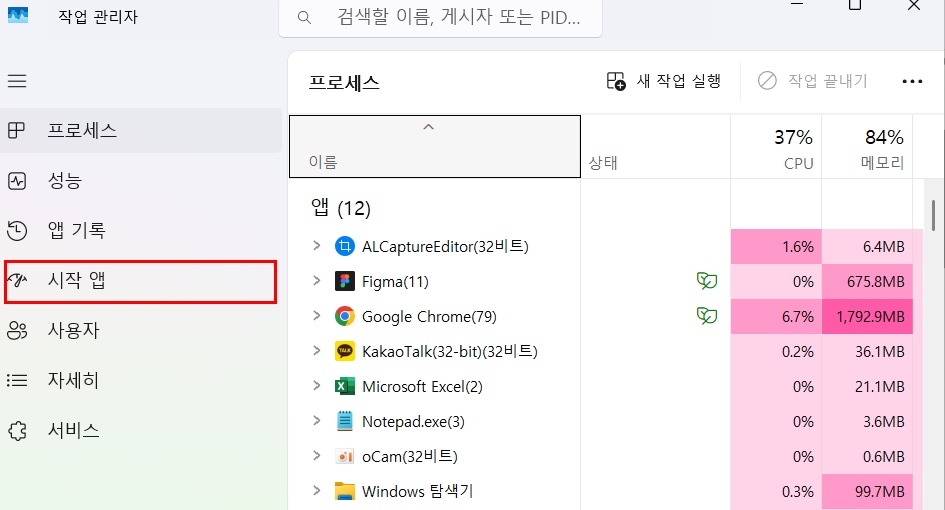Expand the Figma(11) process group

[316, 280]
